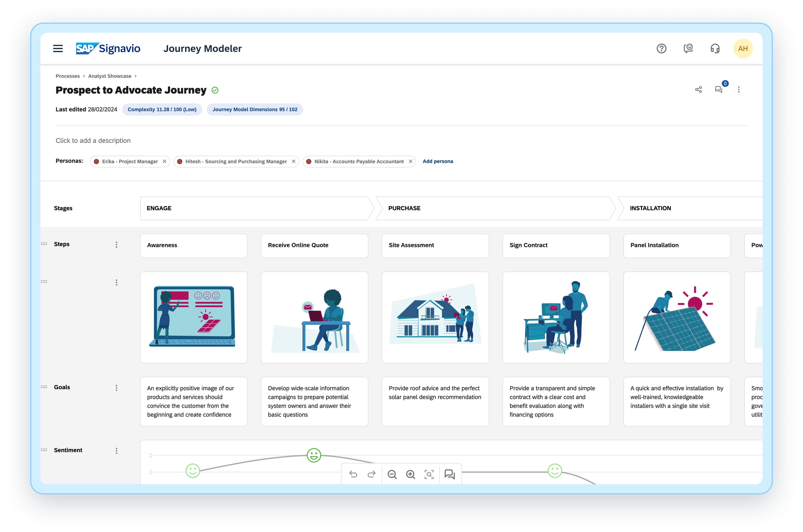Click the share icon for the journey
803x532 pixels.
point(699,89)
